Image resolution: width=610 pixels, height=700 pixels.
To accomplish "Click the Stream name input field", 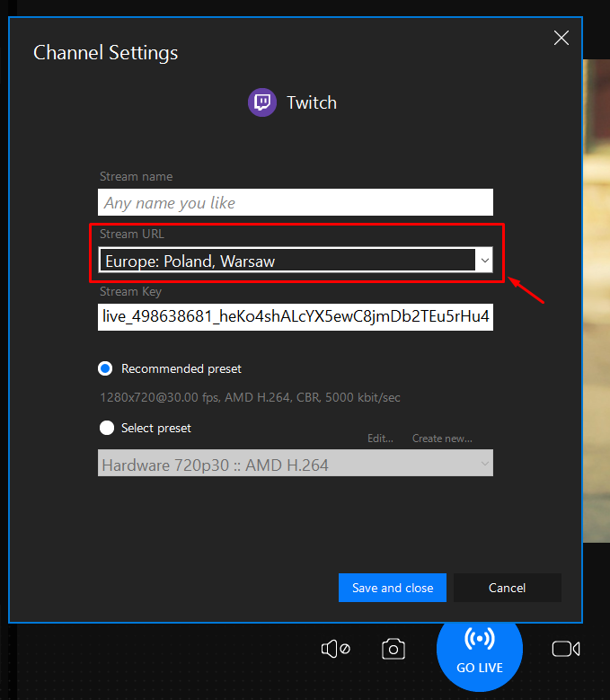I will 296,202.
